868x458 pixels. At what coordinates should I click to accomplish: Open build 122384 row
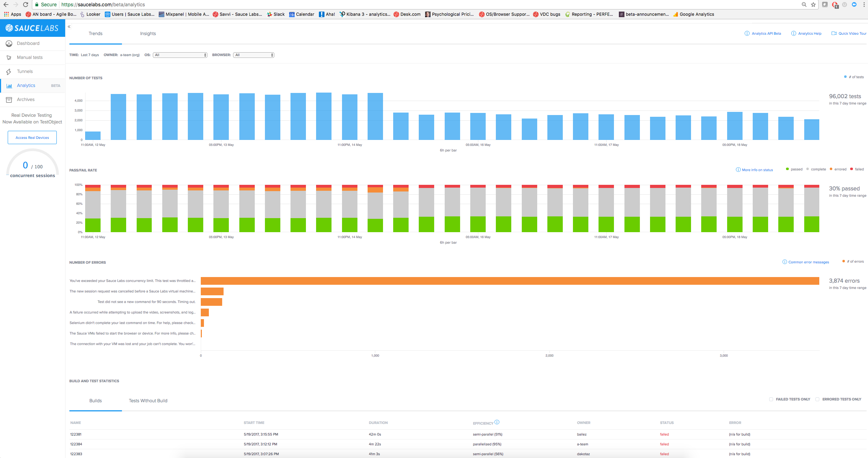tap(468, 444)
